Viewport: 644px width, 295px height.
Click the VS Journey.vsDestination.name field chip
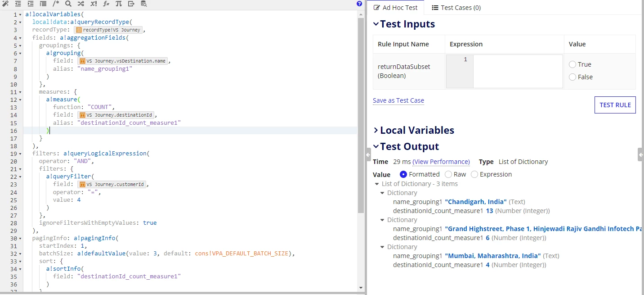tap(122, 61)
